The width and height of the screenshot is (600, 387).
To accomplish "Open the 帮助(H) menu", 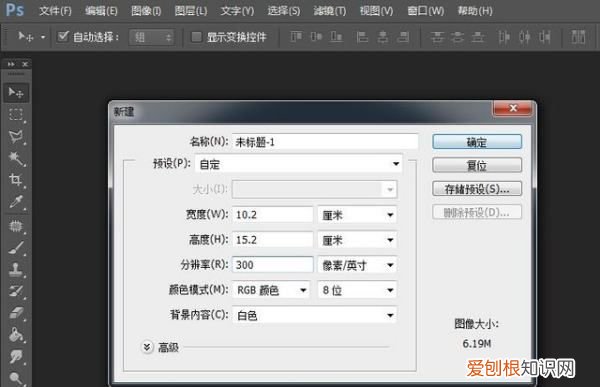I will (x=475, y=11).
